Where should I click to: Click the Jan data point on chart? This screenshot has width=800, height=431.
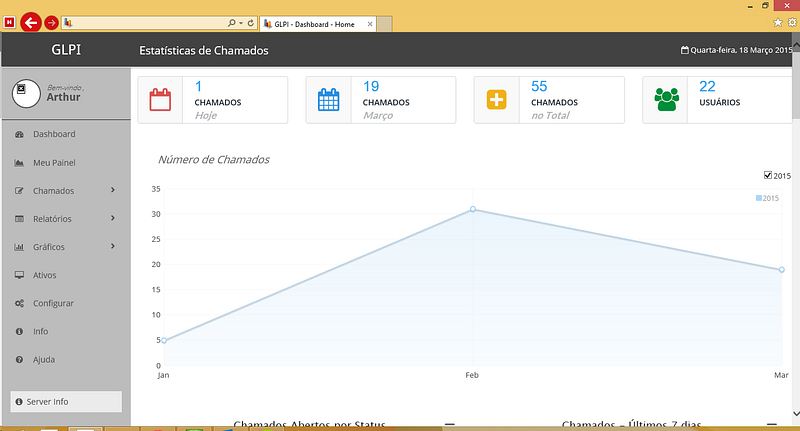coord(164,340)
